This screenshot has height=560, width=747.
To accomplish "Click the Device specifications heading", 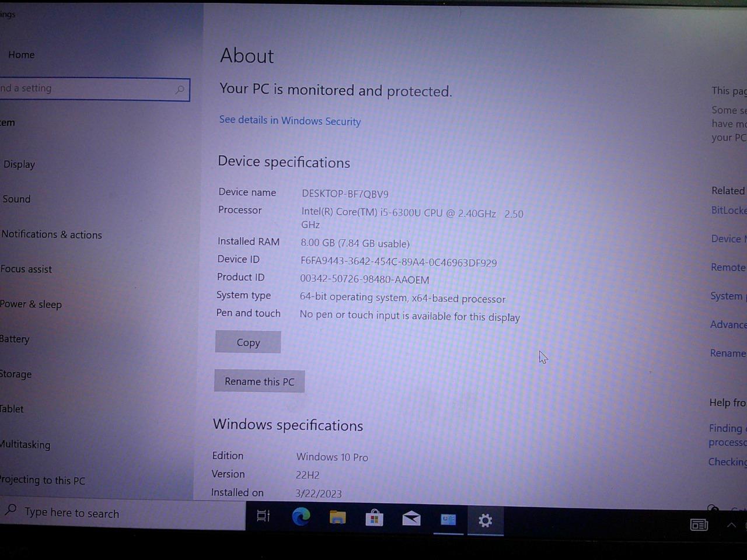I will tap(284, 162).
